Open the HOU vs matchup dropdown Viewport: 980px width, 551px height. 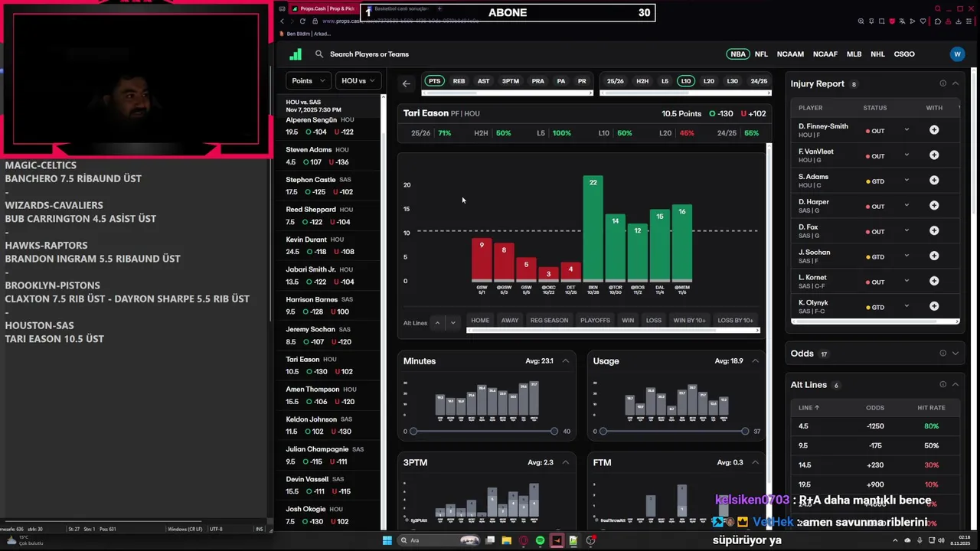tap(358, 80)
